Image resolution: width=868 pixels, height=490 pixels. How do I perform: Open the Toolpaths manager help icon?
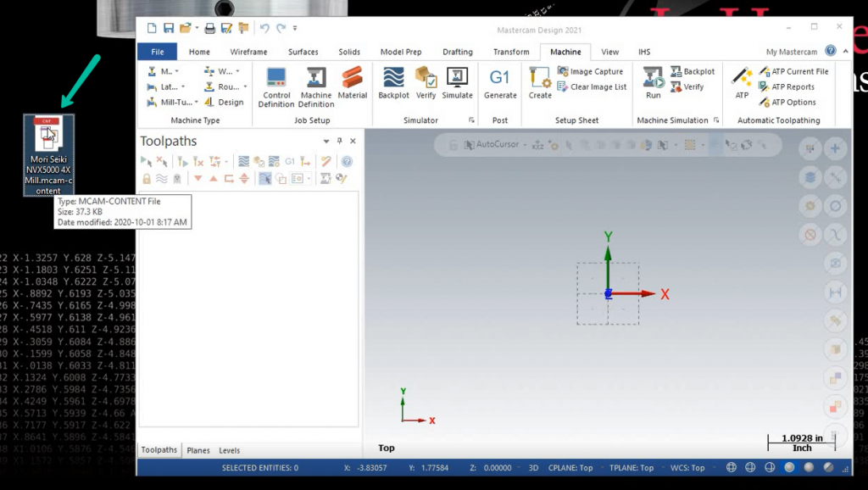coord(347,162)
